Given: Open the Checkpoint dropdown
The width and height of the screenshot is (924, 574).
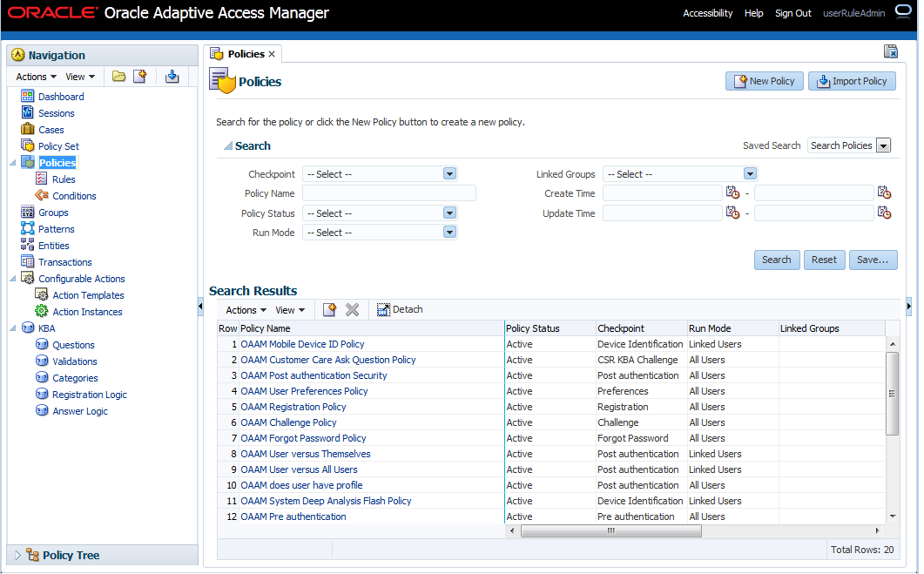Looking at the screenshot, I should [449, 174].
